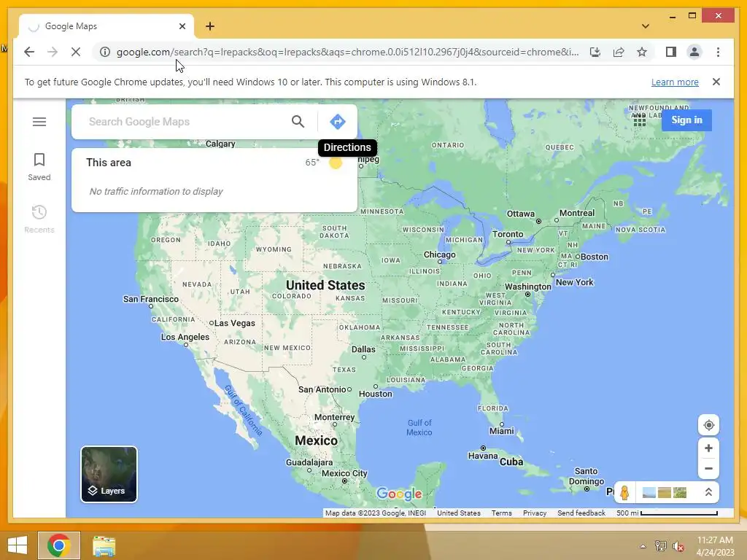The height and width of the screenshot is (560, 747).
Task: Toggle the 500 mi map scale bar
Action: (667, 513)
